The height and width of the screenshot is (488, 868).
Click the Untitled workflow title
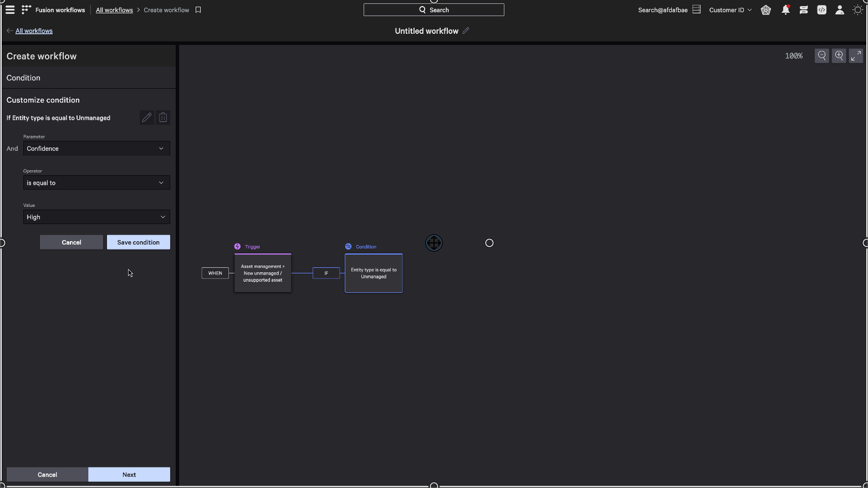click(x=426, y=31)
